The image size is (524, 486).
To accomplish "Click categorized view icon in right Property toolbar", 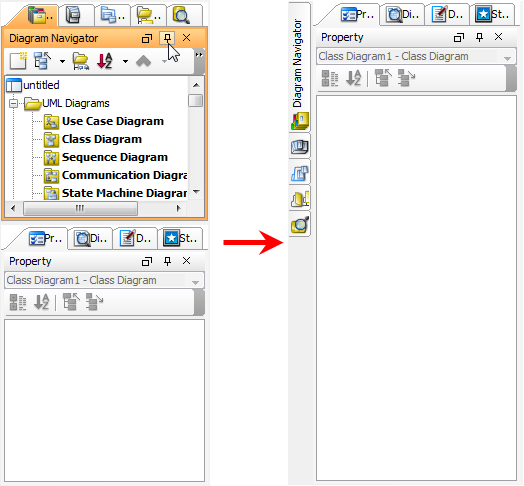I will tap(330, 78).
